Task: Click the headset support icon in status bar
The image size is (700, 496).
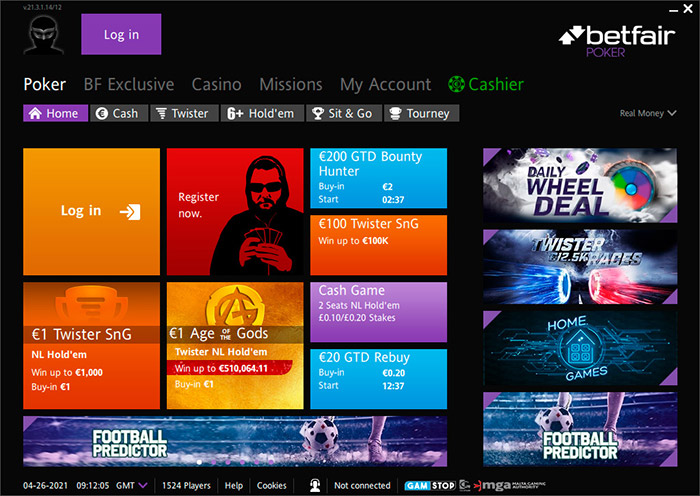Action: click(316, 485)
